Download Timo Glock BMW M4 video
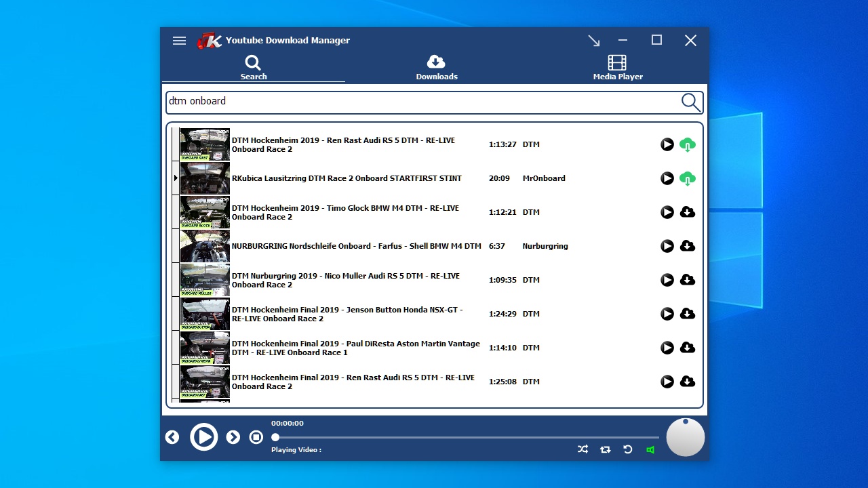The image size is (868, 488). click(x=688, y=212)
